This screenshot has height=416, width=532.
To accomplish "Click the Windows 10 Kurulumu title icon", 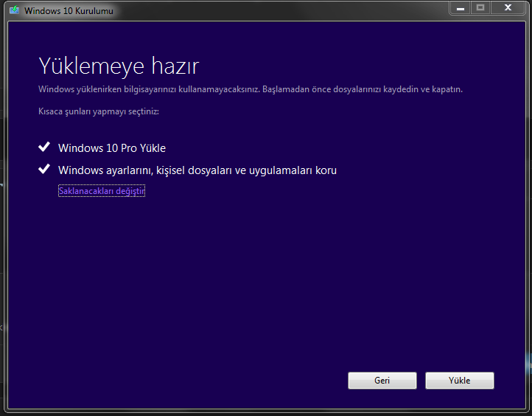I will coord(15,10).
